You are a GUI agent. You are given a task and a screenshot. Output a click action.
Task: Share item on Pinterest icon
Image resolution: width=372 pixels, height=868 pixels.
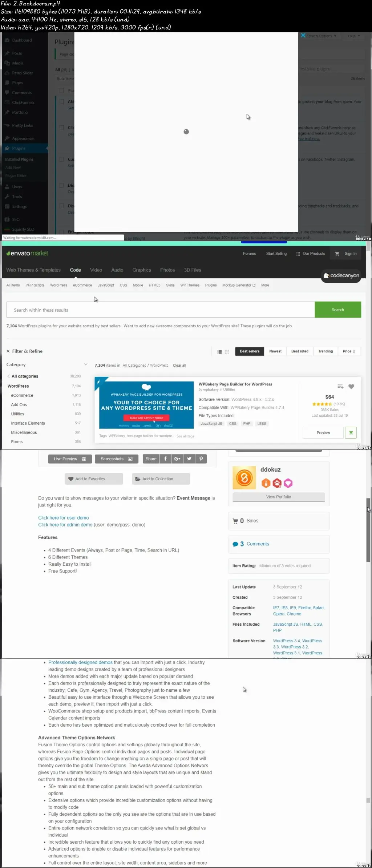click(x=201, y=459)
